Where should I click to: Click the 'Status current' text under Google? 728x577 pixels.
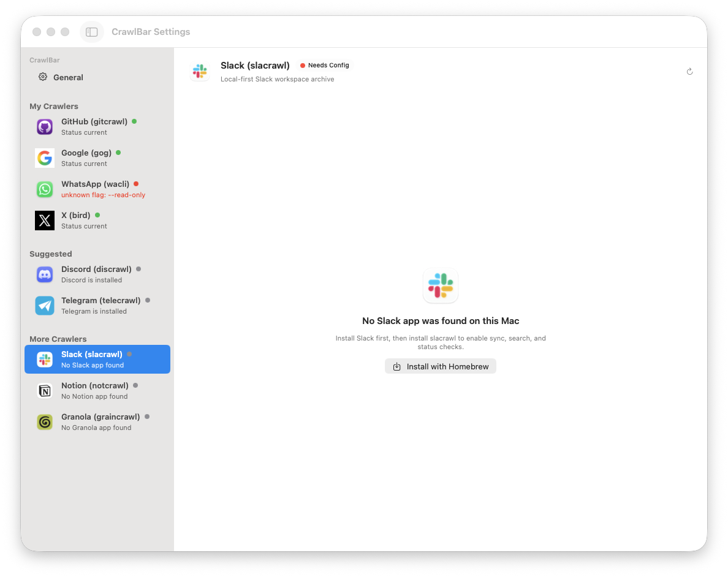click(x=84, y=164)
